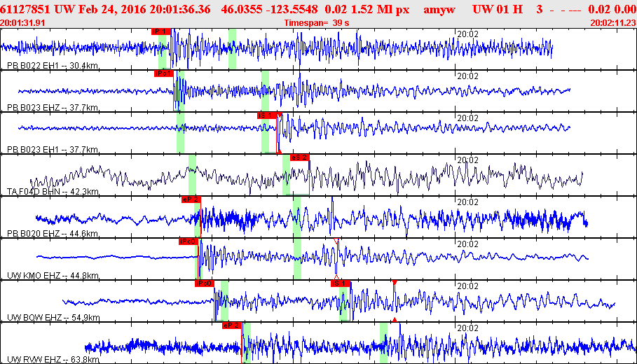
Task: Click latitude 46.0355 in header
Action: pyautogui.click(x=242, y=9)
